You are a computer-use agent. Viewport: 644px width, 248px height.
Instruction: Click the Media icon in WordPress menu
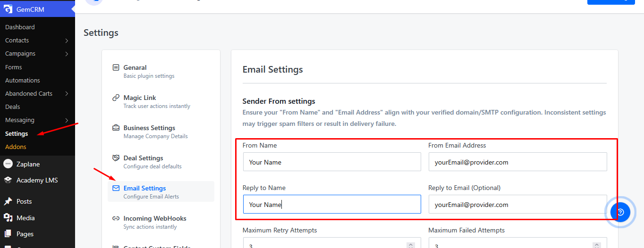click(8, 218)
